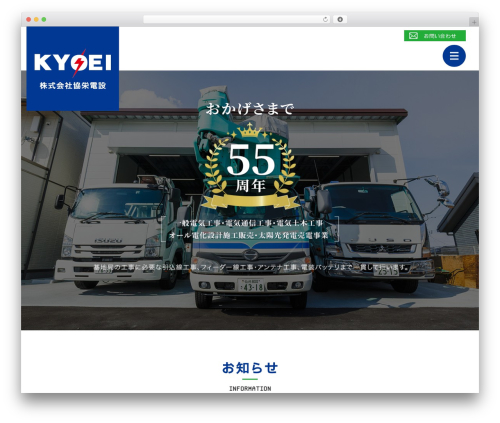
Task: Click the red browser close button
Action: pyautogui.click(x=29, y=20)
